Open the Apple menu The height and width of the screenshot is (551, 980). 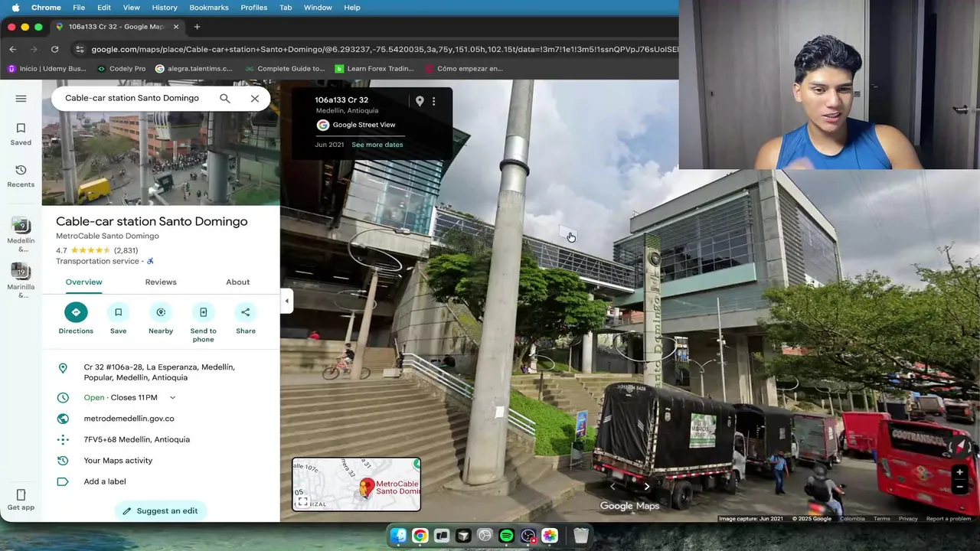tap(15, 8)
